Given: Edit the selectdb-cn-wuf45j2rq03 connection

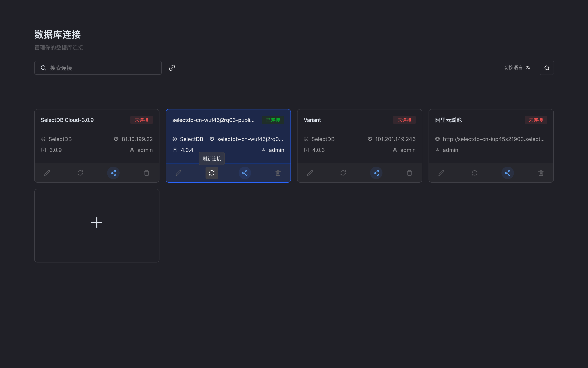Looking at the screenshot, I should click(178, 173).
